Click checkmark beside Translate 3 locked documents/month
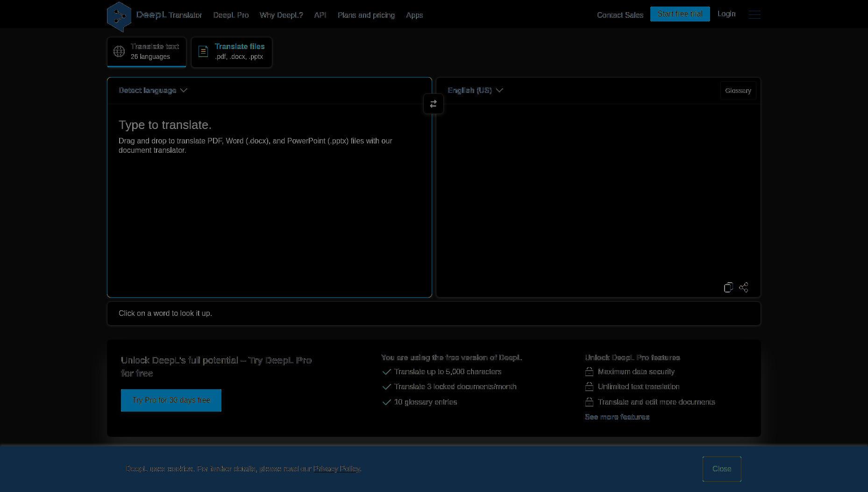The width and height of the screenshot is (868, 492). point(386,387)
